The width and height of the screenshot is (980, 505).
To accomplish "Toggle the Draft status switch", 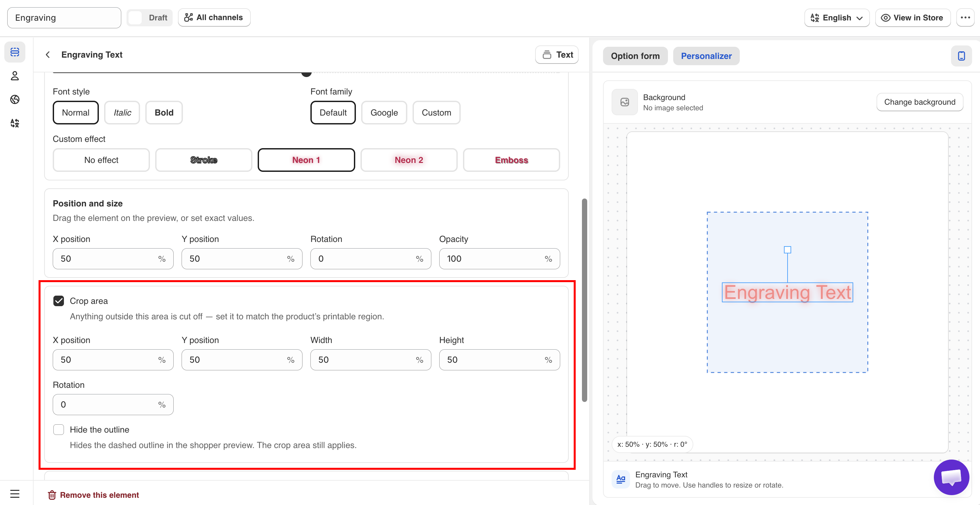I will [x=150, y=17].
